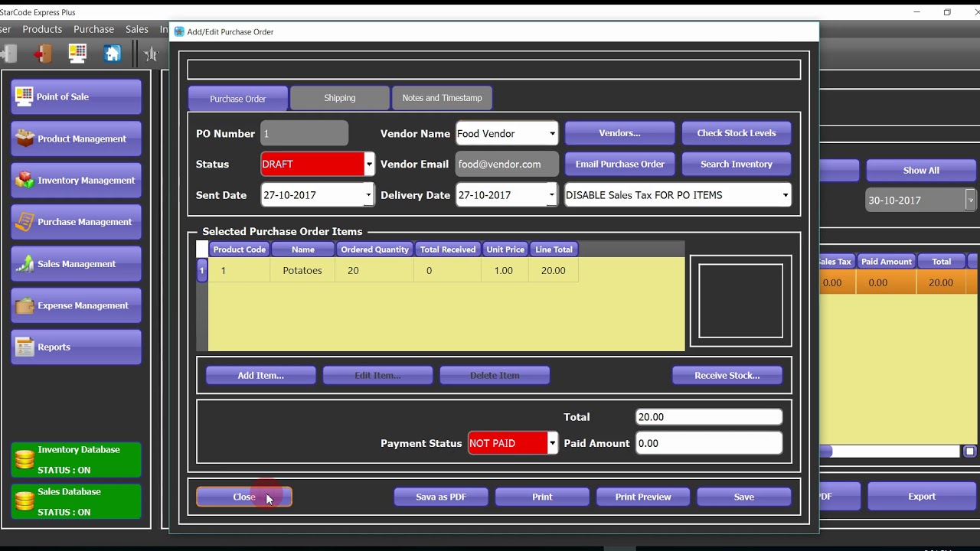Click the empty box at dialog top

(494, 70)
